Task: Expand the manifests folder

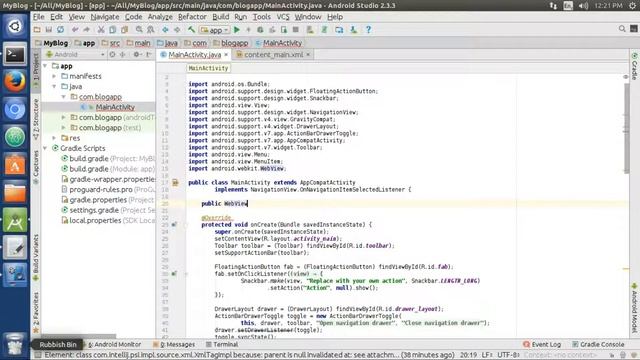Action: [x=54, y=76]
